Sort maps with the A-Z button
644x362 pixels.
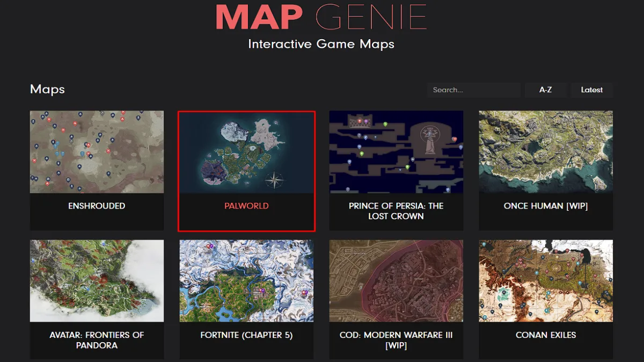pos(546,90)
